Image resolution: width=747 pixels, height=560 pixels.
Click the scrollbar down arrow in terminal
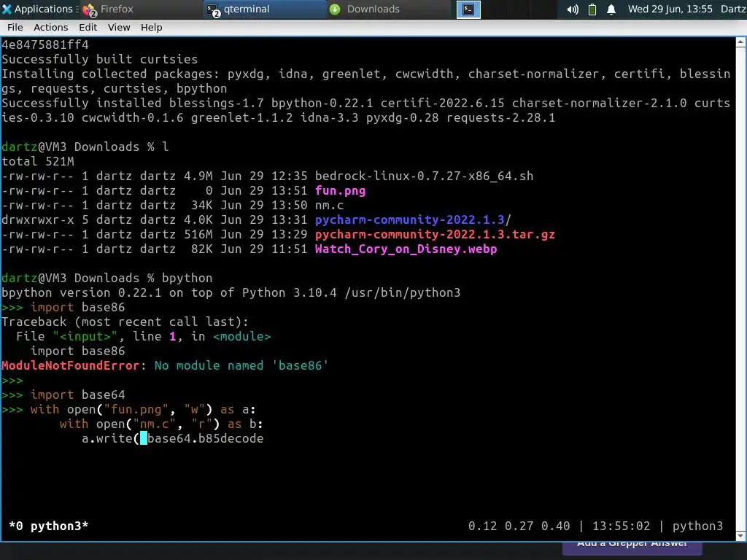point(741,536)
